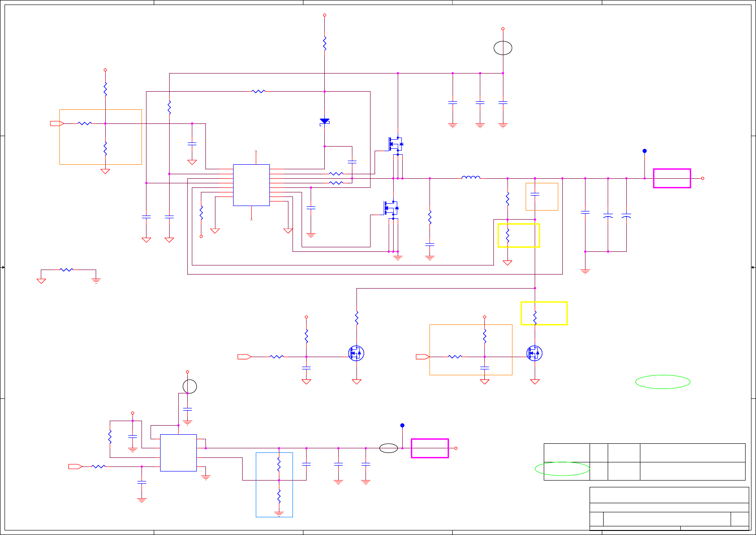Click the main controller IC rectangle
Viewport: 756px width, 535px height.
click(x=251, y=185)
